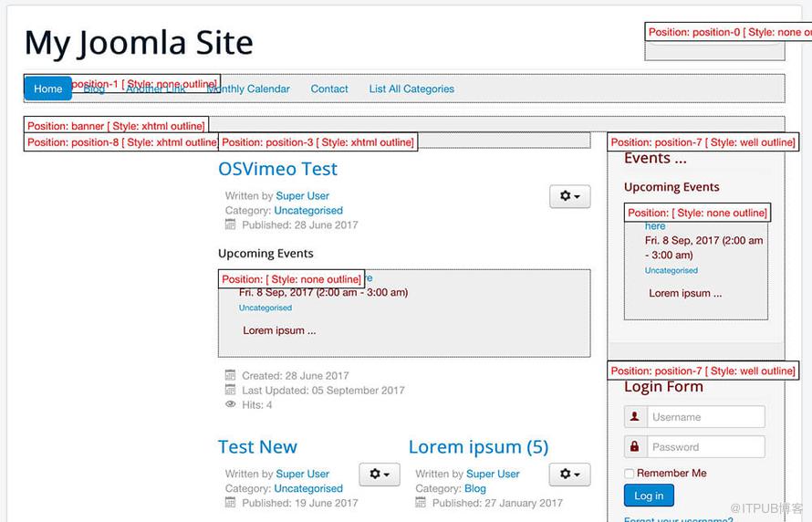Click the Log in button
The image size is (812, 522).
[649, 496]
